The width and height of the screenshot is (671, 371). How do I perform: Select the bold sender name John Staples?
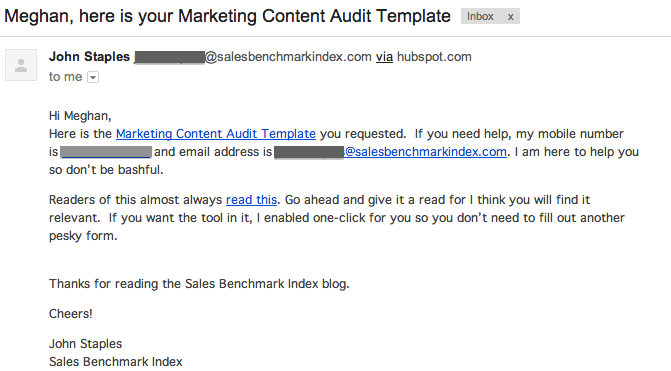pos(89,56)
